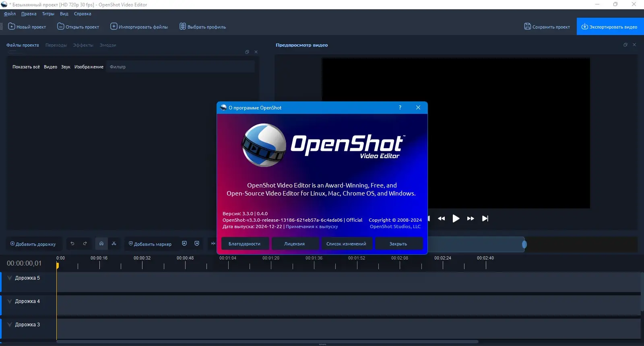Viewport: 644px width, 346px height.
Task: Select the Показать всё file filter
Action: [26, 67]
